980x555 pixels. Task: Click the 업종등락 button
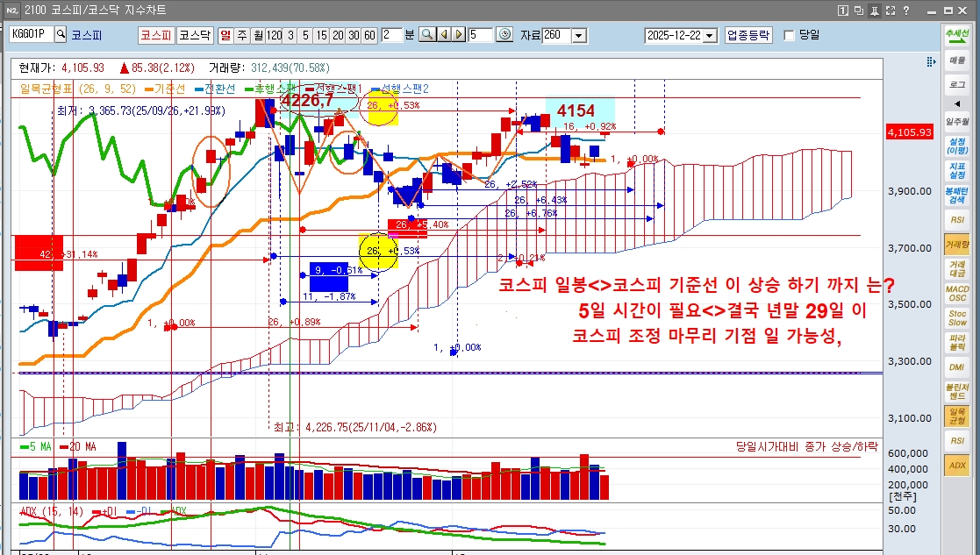pos(748,35)
